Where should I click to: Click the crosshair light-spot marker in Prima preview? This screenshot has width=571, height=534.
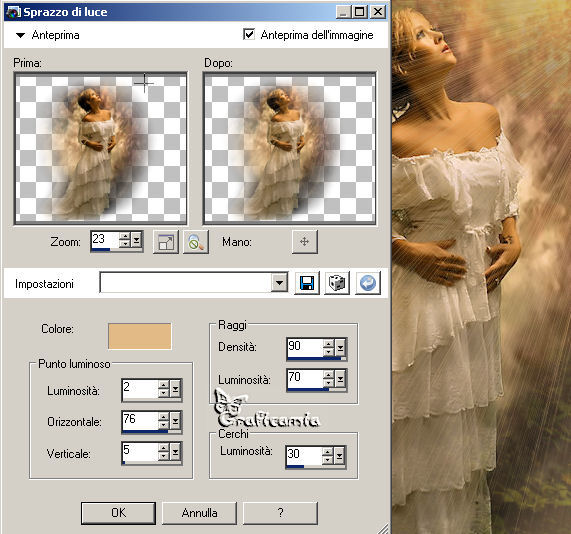click(x=144, y=83)
